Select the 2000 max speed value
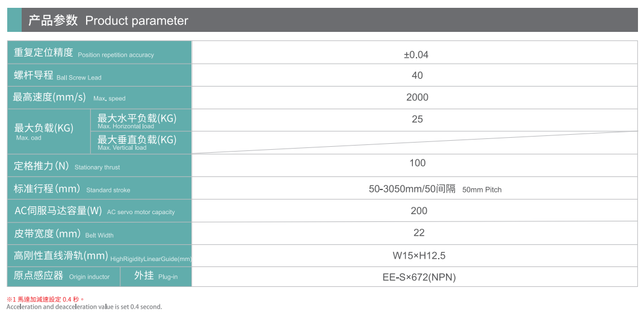This screenshot has width=644, height=317. tap(417, 97)
